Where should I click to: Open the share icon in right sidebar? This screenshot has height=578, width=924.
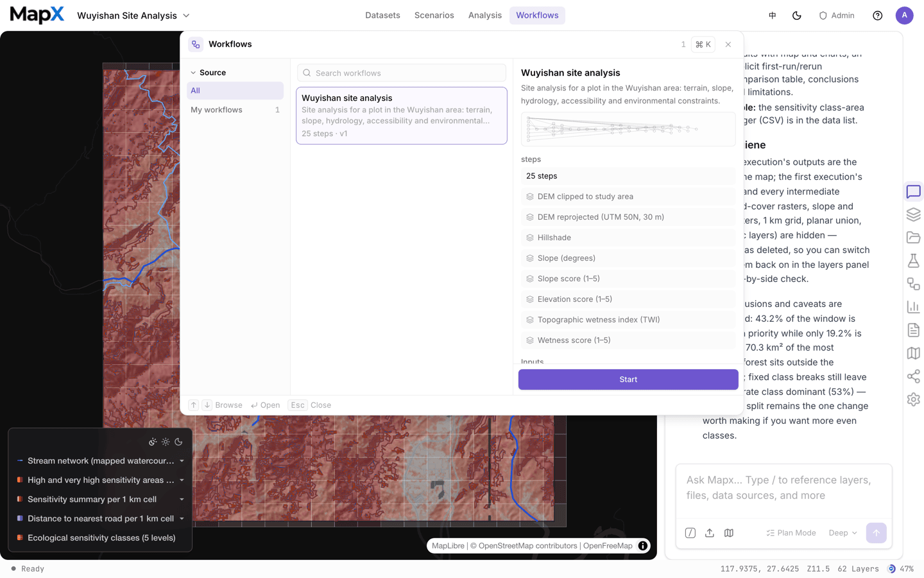(x=913, y=376)
